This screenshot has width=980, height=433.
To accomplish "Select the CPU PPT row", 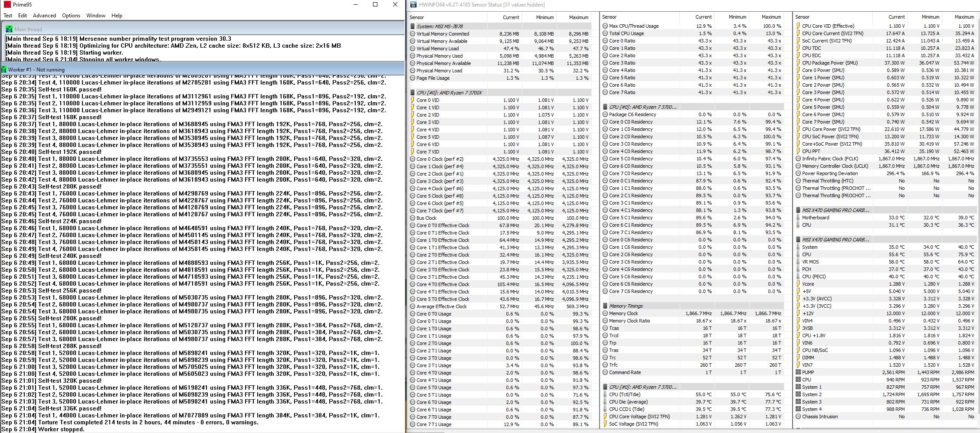I will click(x=885, y=151).
